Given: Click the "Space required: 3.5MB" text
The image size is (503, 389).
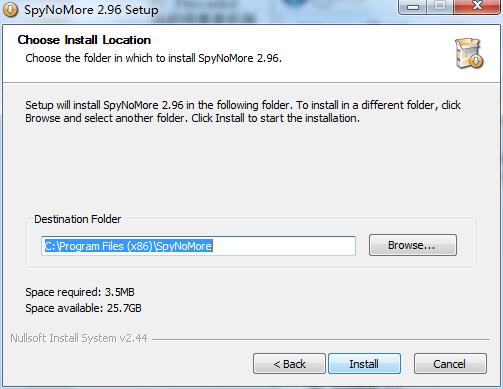Looking at the screenshot, I should (x=80, y=292).
